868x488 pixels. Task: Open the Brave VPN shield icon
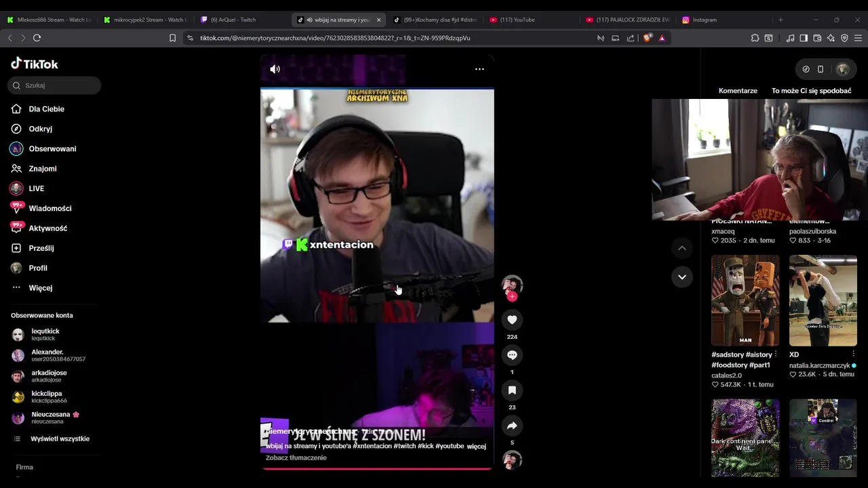click(x=844, y=38)
